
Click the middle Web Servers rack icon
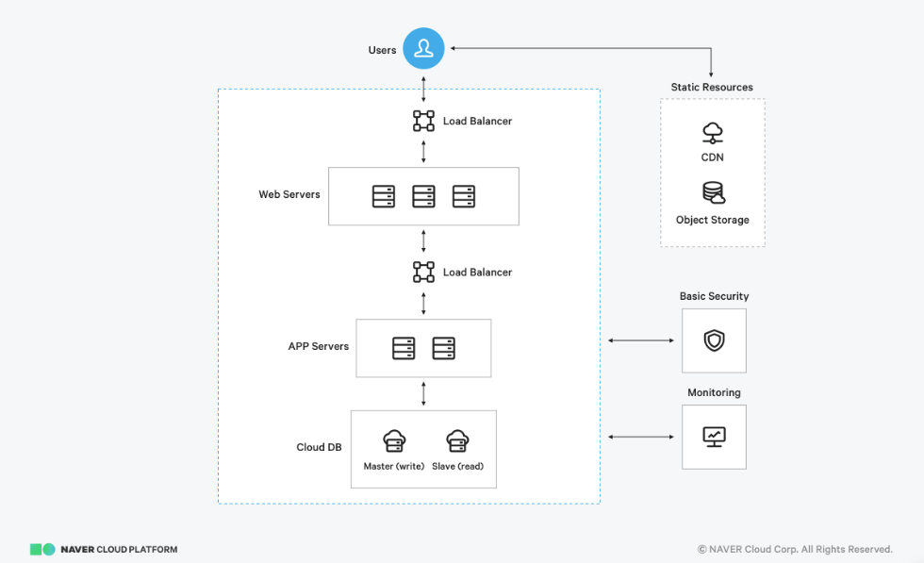pos(423,196)
